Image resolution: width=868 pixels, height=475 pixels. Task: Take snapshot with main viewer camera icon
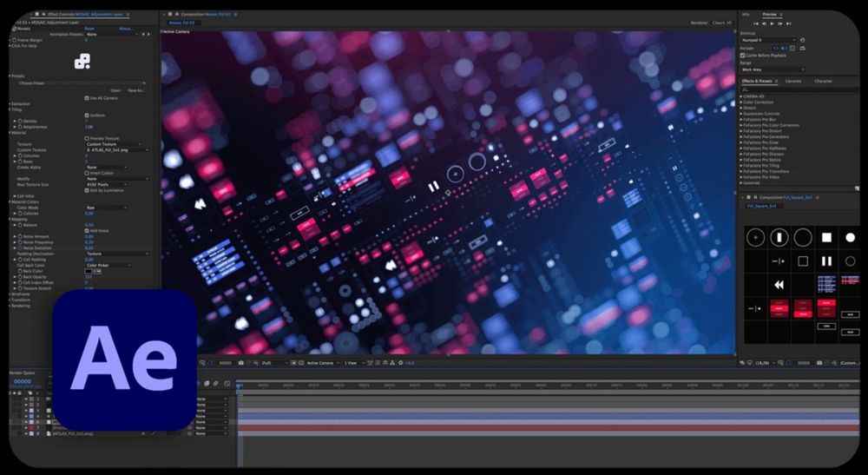240,363
